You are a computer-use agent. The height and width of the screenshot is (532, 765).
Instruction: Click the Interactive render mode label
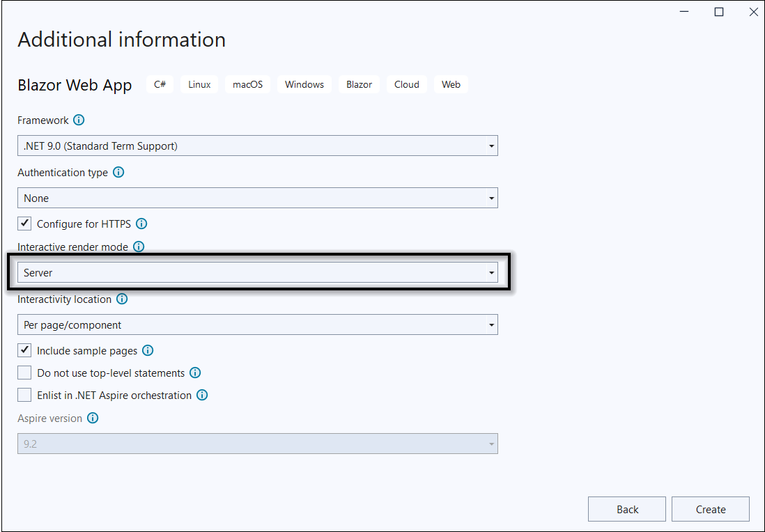tap(72, 247)
